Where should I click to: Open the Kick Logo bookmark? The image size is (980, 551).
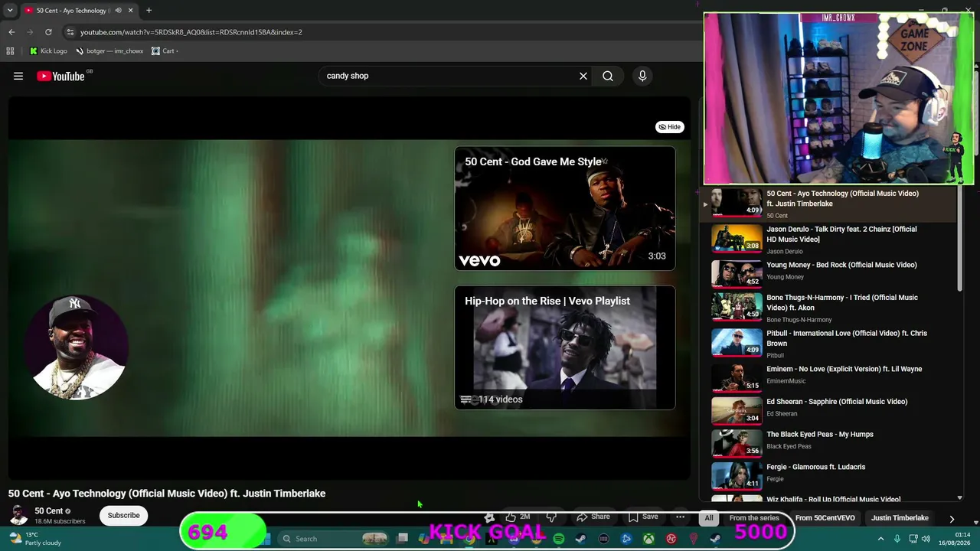(x=48, y=51)
